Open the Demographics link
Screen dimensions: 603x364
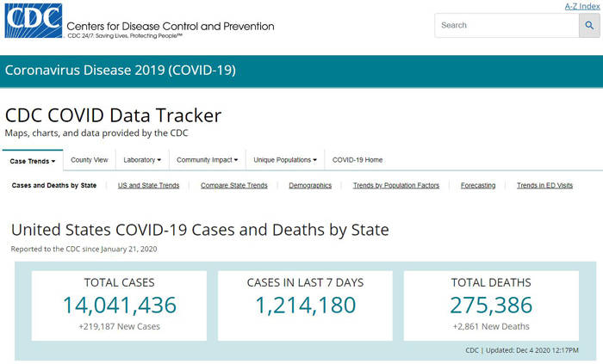(x=310, y=185)
